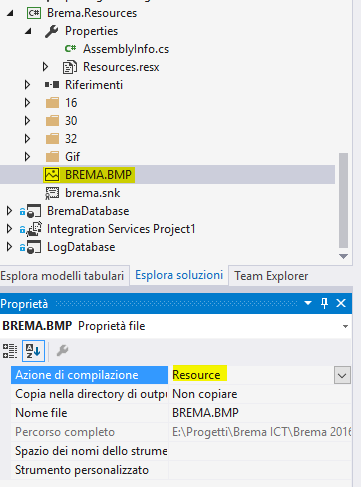Screen dimensions: 361x487
Task: Click the wrench icon next to Properties
Action: point(51,31)
